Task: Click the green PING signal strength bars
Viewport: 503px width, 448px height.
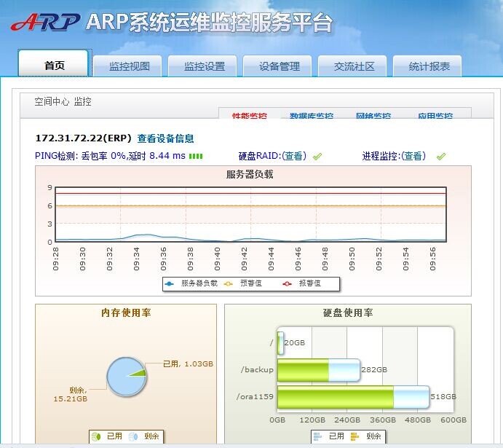Action: (196, 156)
